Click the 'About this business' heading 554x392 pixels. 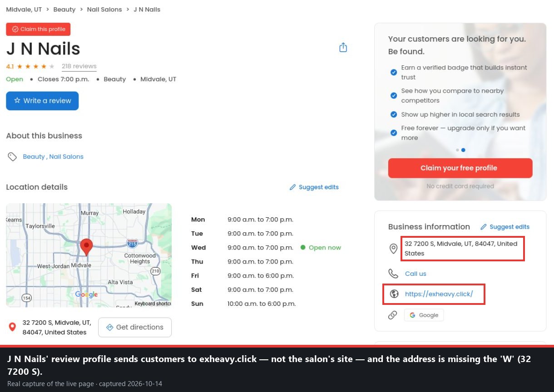(x=44, y=136)
